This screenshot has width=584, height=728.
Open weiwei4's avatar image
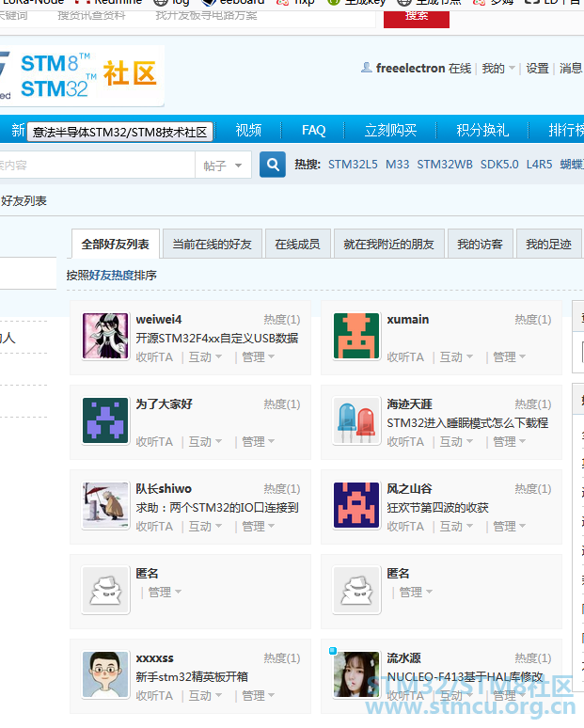(105, 336)
